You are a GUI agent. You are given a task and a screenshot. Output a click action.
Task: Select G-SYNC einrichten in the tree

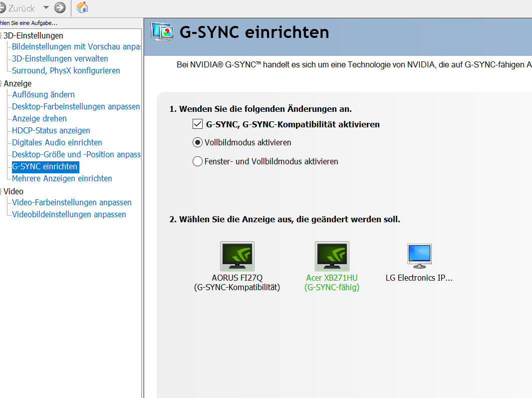coord(45,166)
